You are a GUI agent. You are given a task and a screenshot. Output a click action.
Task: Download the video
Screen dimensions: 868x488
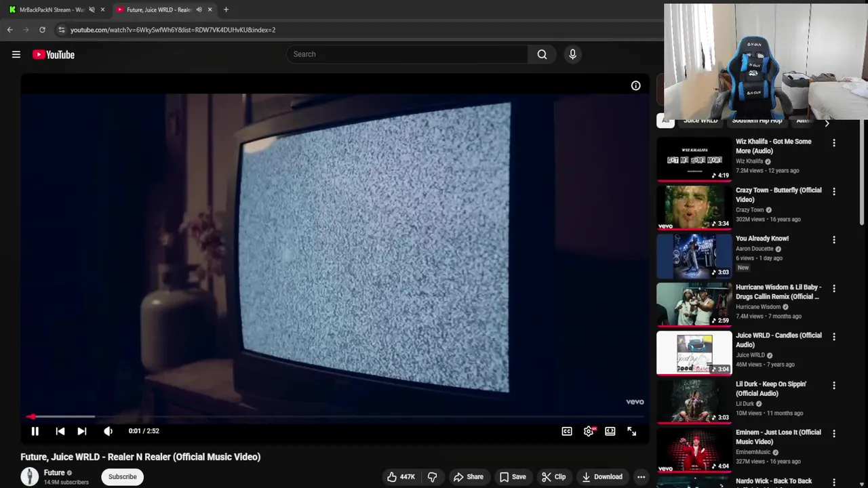point(602,477)
